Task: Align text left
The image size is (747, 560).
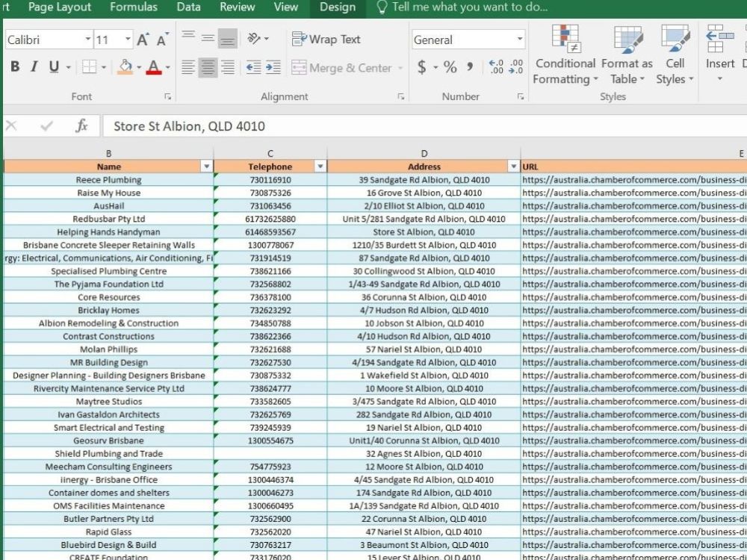Action: coord(188,67)
